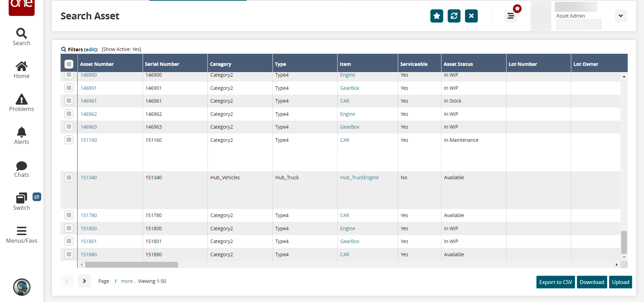Image resolution: width=644 pixels, height=302 pixels.
Task: Refresh the Search Asset page
Action: pyautogui.click(x=454, y=16)
